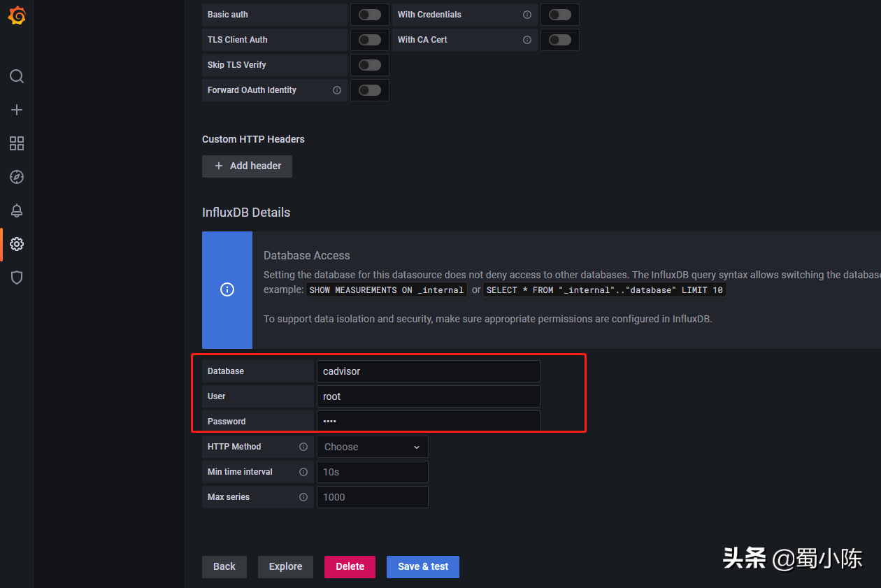This screenshot has width=881, height=588.
Task: Click the info icon next to With CA Cert
Action: click(527, 40)
